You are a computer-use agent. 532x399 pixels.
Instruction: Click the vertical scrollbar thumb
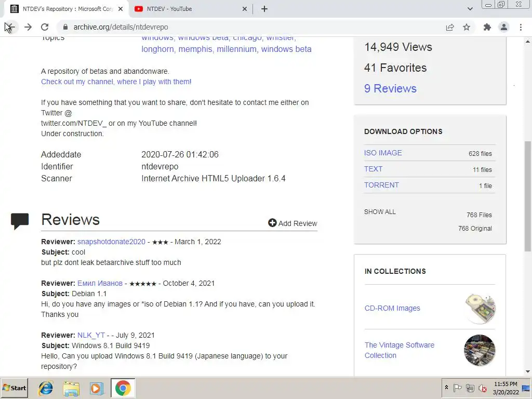528,196
